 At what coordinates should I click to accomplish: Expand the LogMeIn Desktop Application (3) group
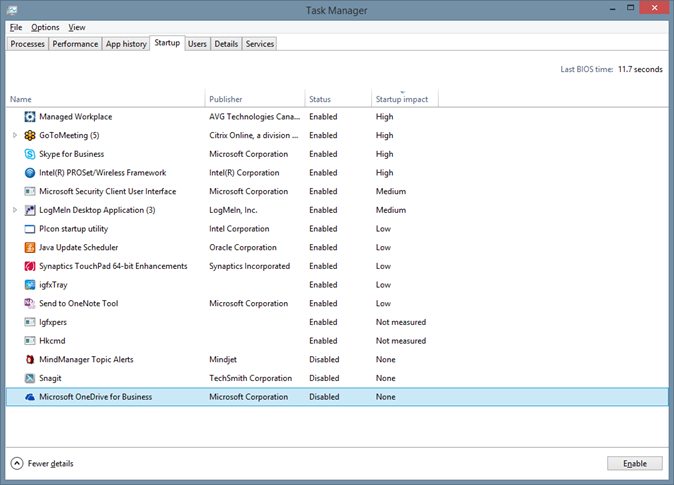click(x=15, y=210)
